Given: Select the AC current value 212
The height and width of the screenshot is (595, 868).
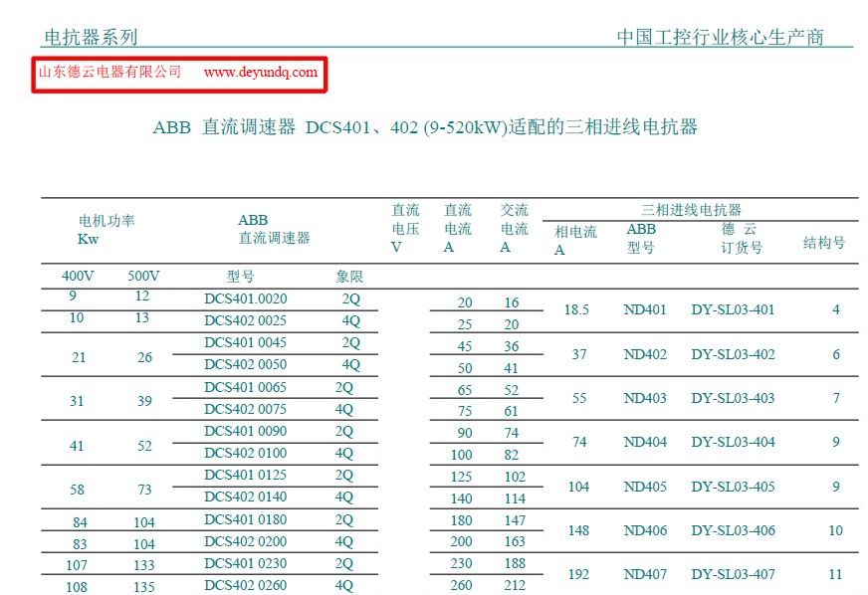Looking at the screenshot, I should pyautogui.click(x=515, y=586).
